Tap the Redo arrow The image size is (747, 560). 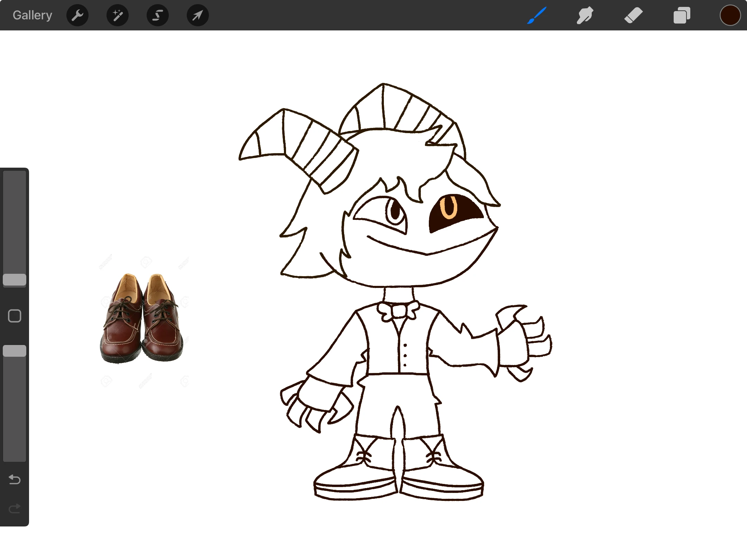[x=15, y=508]
